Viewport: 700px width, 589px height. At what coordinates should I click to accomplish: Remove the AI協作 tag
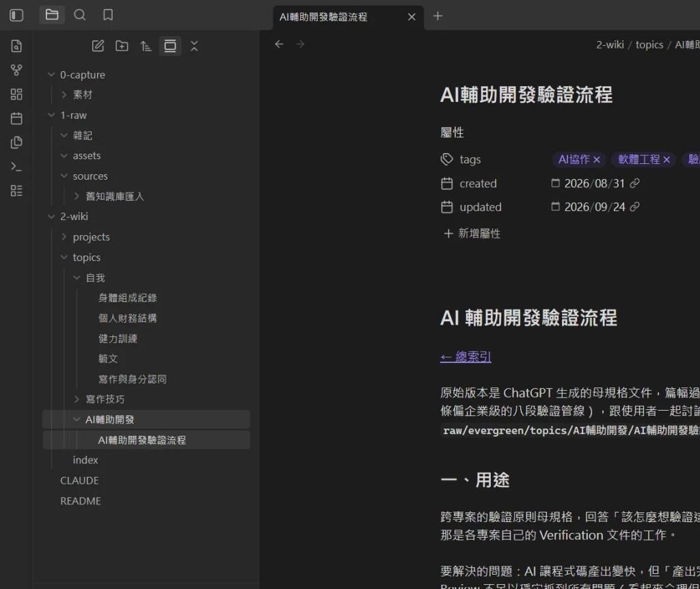pyautogui.click(x=597, y=160)
